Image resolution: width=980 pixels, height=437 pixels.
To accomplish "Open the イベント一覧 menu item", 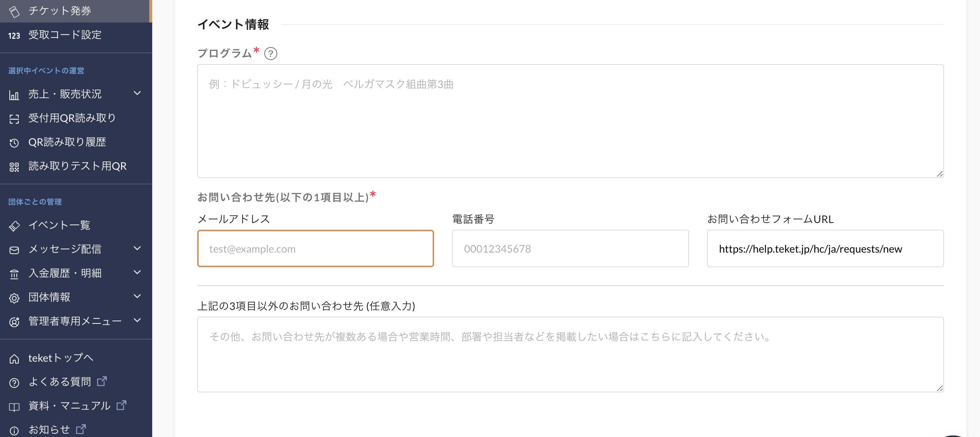I will point(59,225).
